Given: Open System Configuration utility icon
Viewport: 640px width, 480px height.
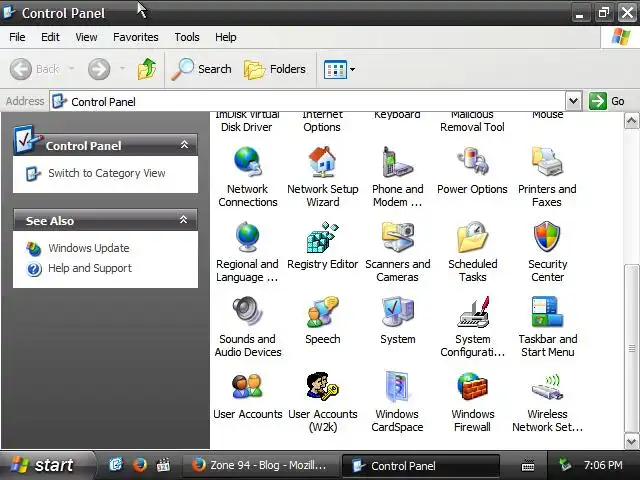Looking at the screenshot, I should pyautogui.click(x=472, y=312).
